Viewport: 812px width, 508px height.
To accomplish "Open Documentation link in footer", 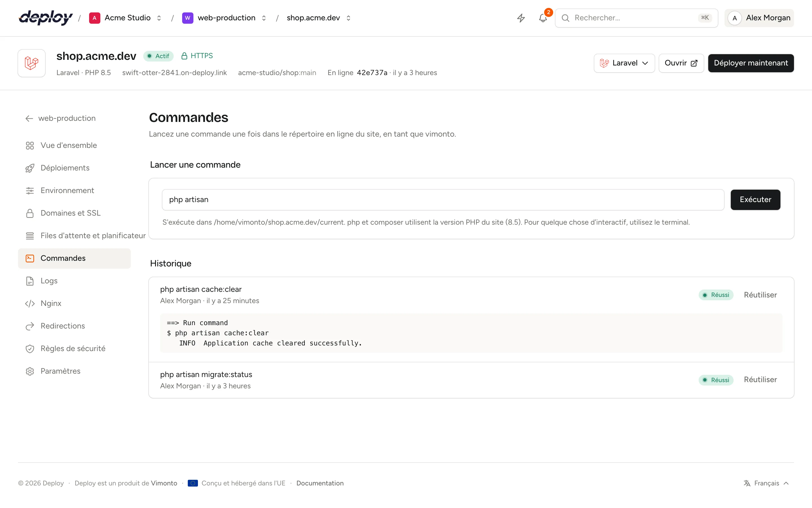I will [320, 483].
